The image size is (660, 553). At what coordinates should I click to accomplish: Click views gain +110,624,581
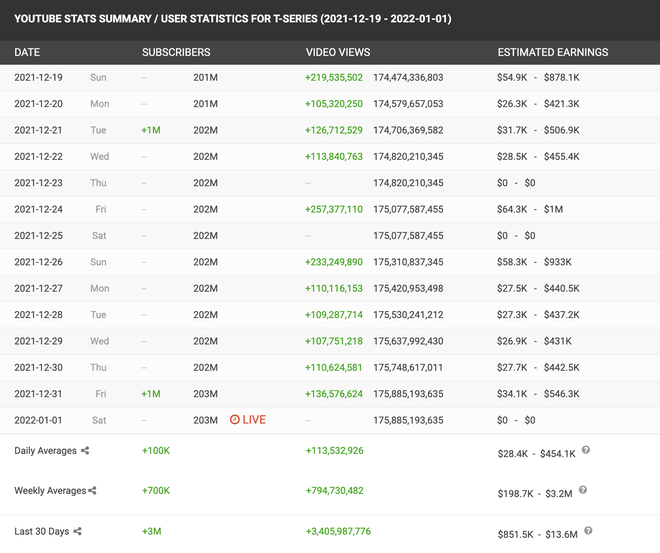334,368
